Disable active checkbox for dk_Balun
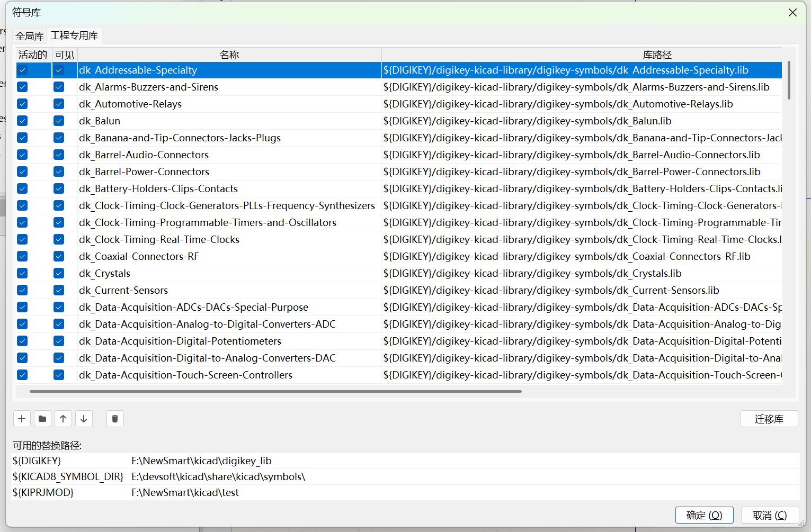The height and width of the screenshot is (532, 811). [22, 121]
